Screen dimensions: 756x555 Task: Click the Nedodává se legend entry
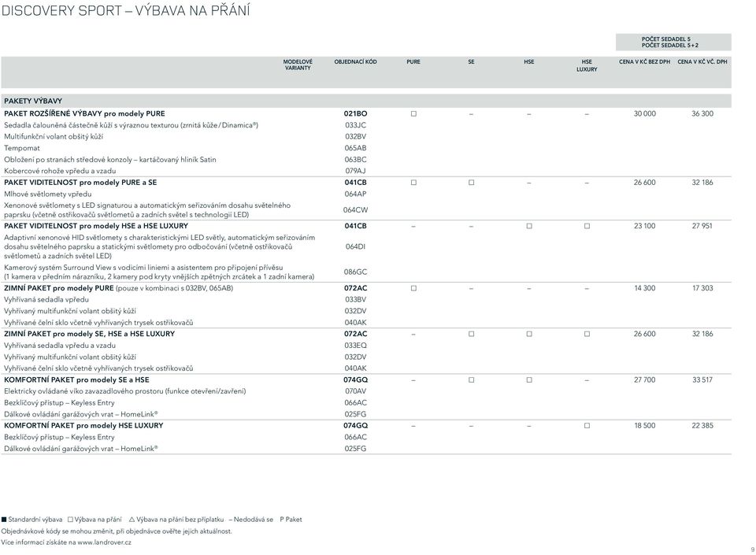click(x=251, y=520)
